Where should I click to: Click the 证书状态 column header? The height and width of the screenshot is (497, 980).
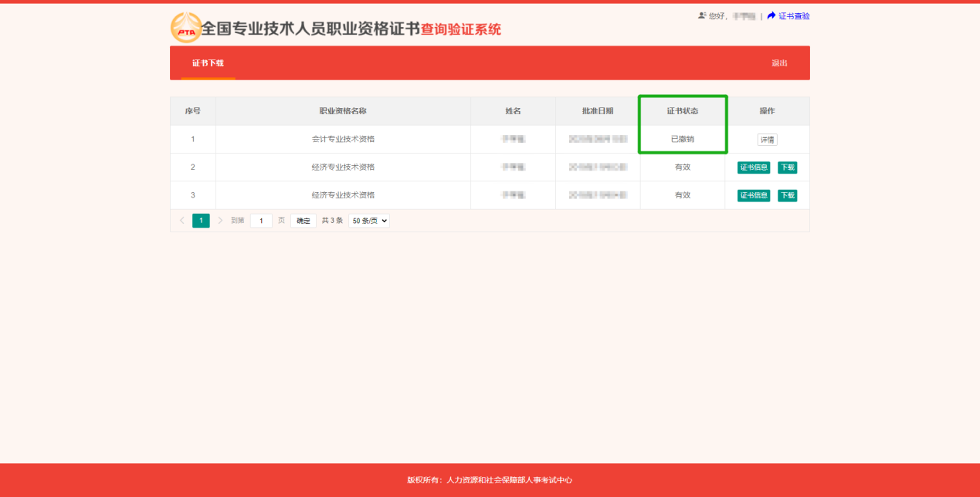click(x=682, y=110)
